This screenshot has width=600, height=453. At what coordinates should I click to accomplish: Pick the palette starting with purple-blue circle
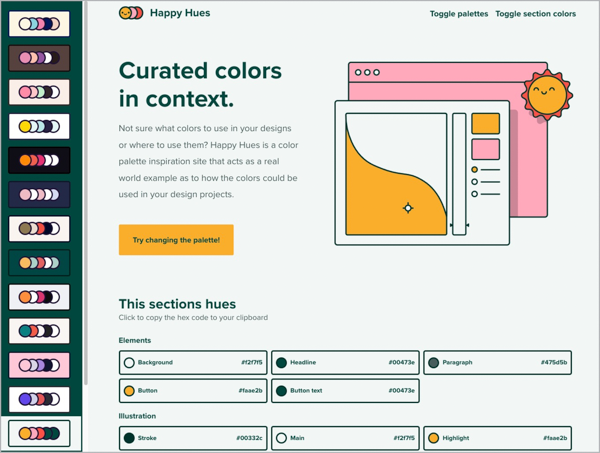(39, 399)
